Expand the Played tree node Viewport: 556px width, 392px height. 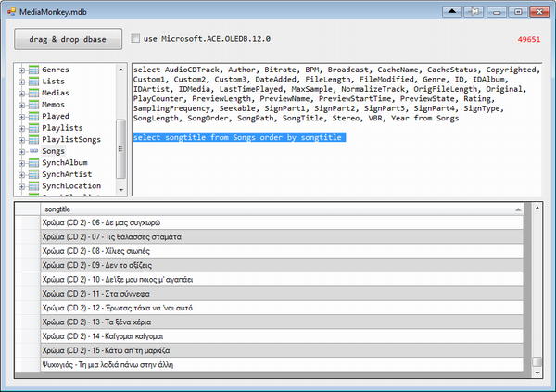coord(21,117)
